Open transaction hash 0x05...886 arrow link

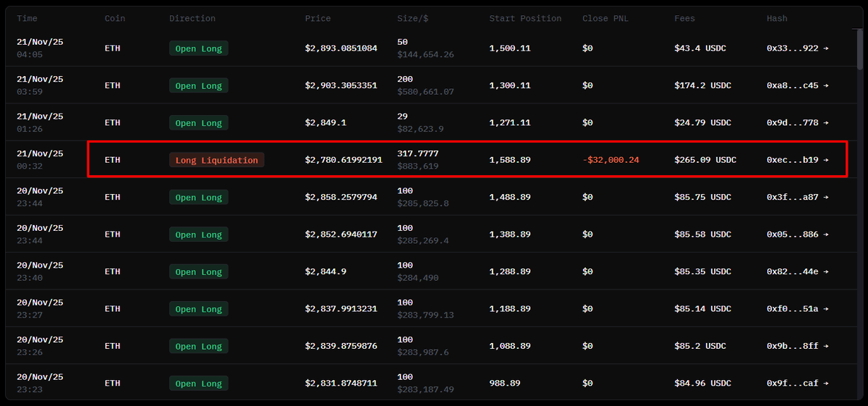click(825, 234)
